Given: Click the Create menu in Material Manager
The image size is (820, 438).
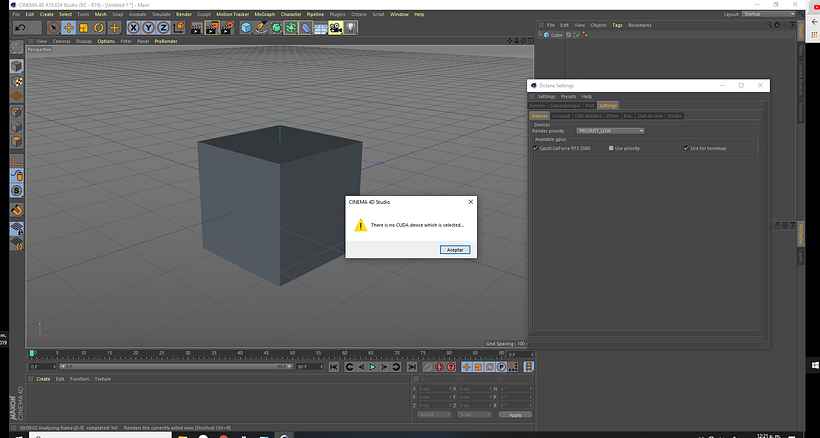Looking at the screenshot, I should (x=43, y=379).
